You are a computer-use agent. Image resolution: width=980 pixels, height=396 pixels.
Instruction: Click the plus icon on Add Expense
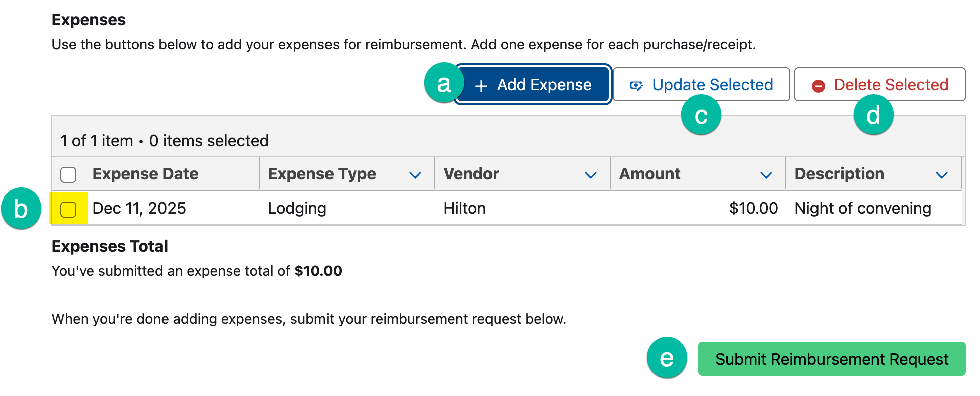(x=481, y=86)
